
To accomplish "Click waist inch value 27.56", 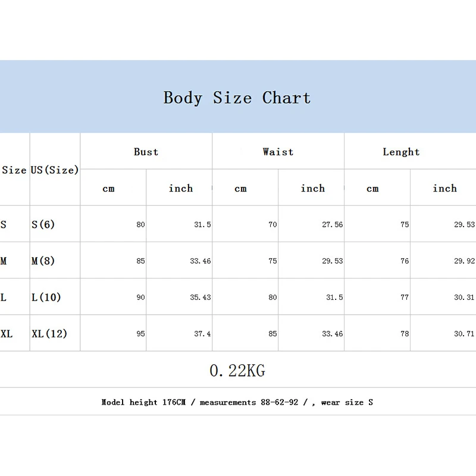I will pos(333,225).
